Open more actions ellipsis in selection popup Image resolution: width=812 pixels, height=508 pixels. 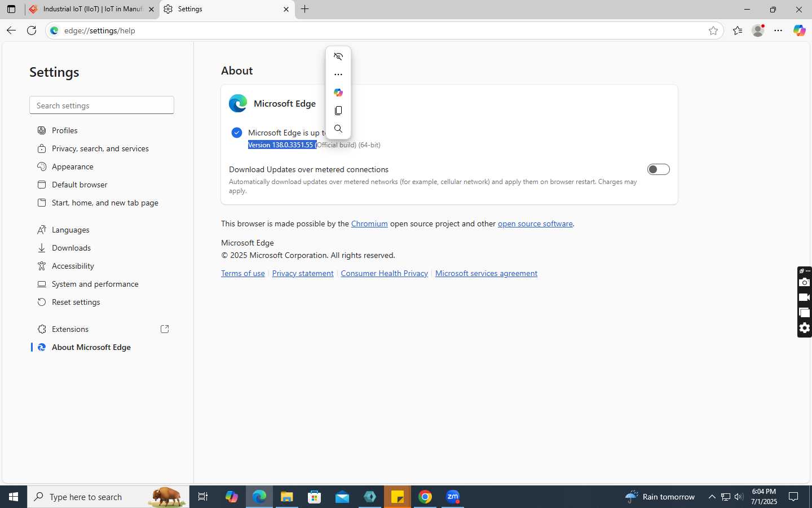338,75
